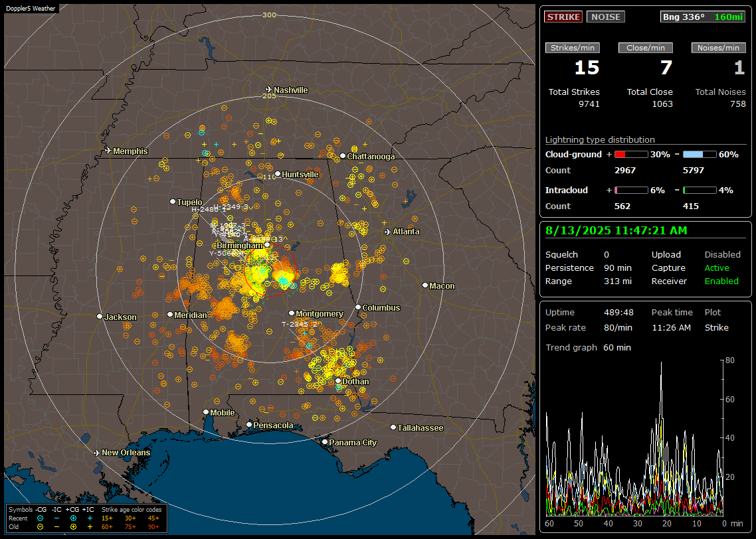756x539 pixels.
Task: Click the cloud-ground negative count 5797
Action: [x=694, y=171]
